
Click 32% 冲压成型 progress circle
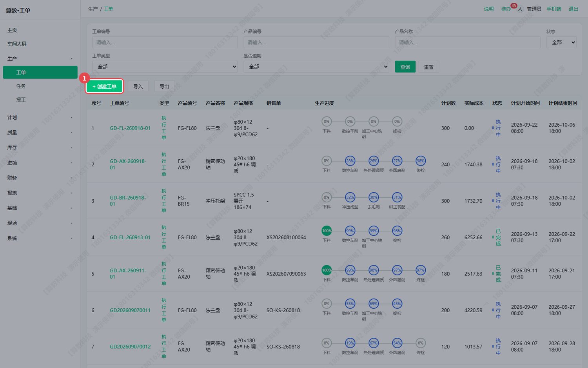[350, 197]
